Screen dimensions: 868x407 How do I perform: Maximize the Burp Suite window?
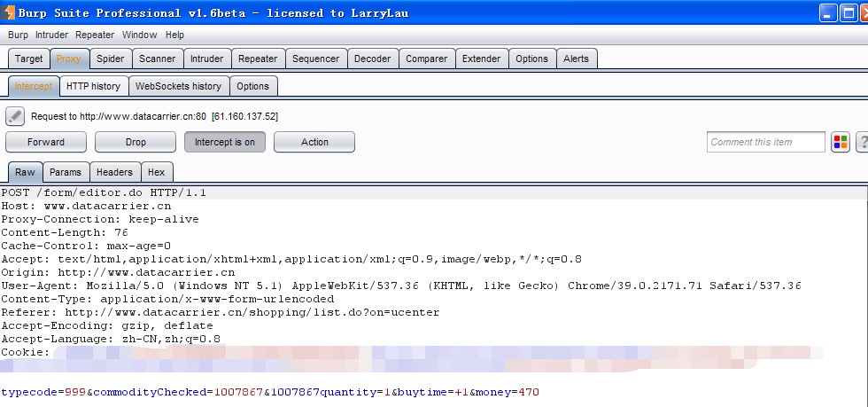pyautogui.click(x=848, y=12)
